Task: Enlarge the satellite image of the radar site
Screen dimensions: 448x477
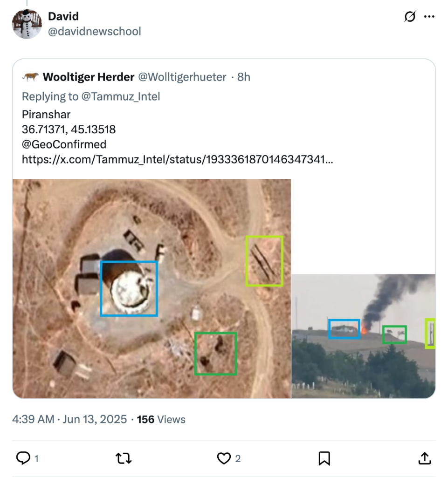Action: pos(152,289)
